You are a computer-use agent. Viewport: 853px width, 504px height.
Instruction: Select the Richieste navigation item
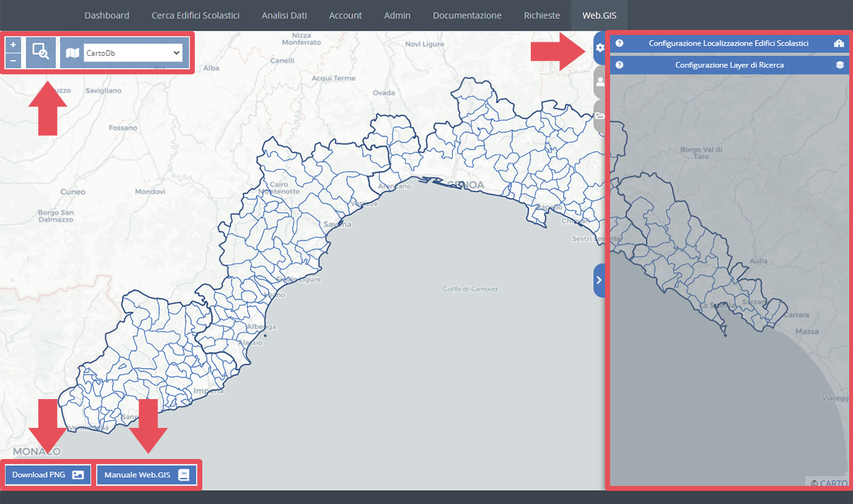541,15
